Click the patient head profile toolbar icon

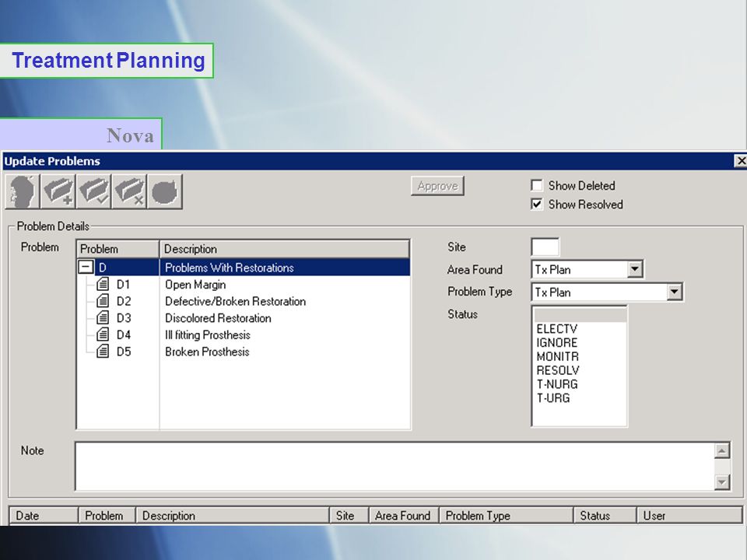coord(23,191)
